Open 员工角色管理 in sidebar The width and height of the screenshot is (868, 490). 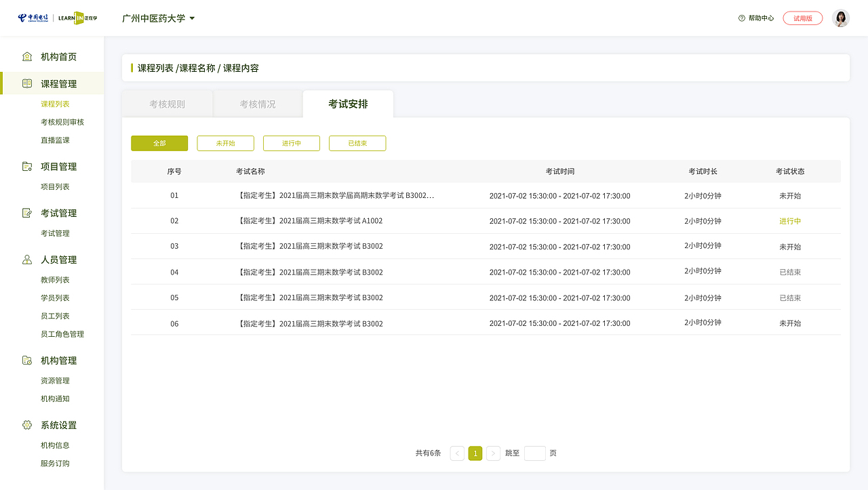62,334
